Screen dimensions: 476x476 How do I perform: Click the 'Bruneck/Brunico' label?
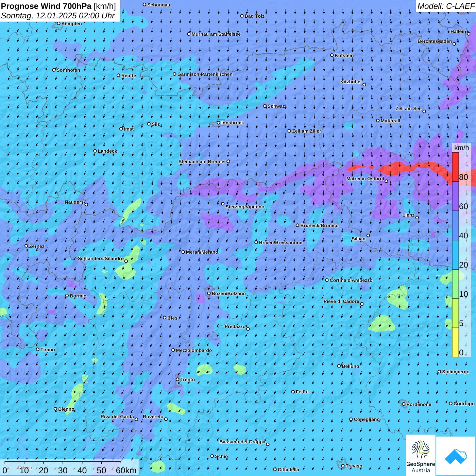pos(319,225)
